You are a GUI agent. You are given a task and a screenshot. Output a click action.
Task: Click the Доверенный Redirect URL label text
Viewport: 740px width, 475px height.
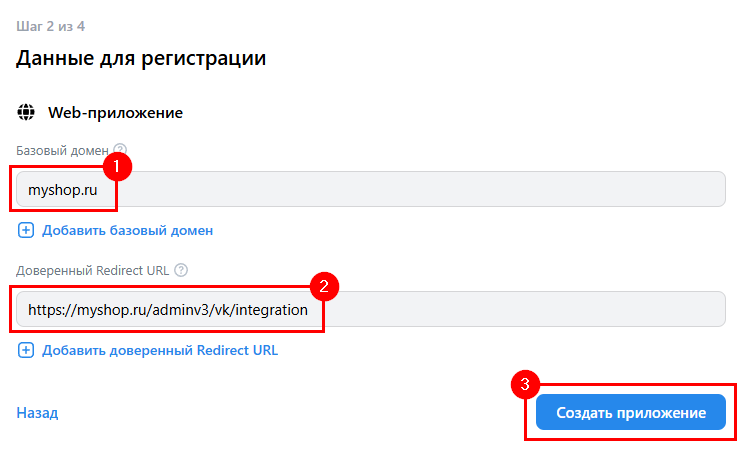92,270
